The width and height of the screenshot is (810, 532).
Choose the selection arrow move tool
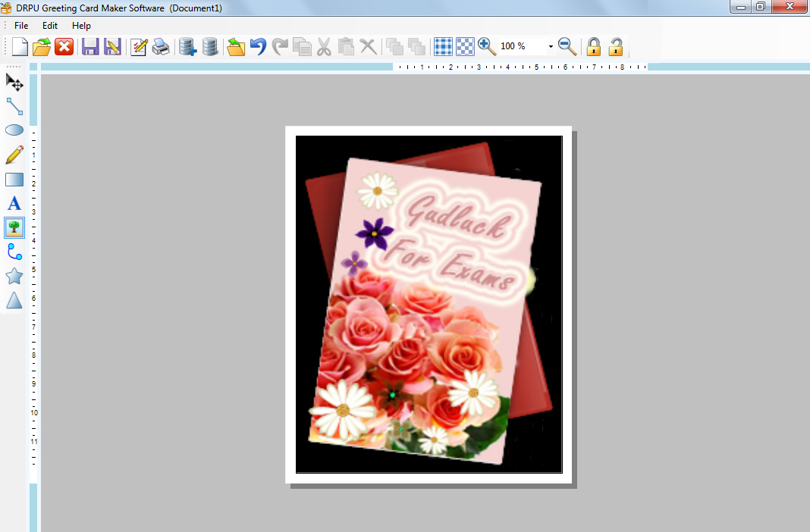click(14, 82)
